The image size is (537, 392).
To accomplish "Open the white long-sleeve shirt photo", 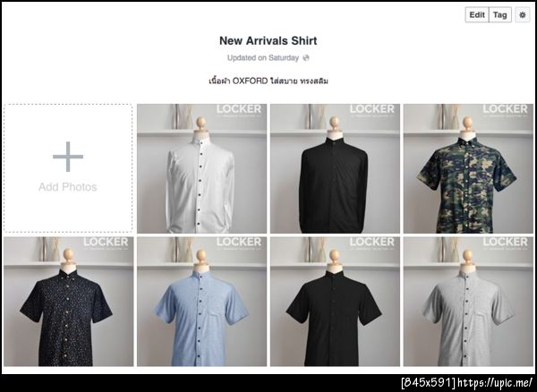I will [x=201, y=168].
